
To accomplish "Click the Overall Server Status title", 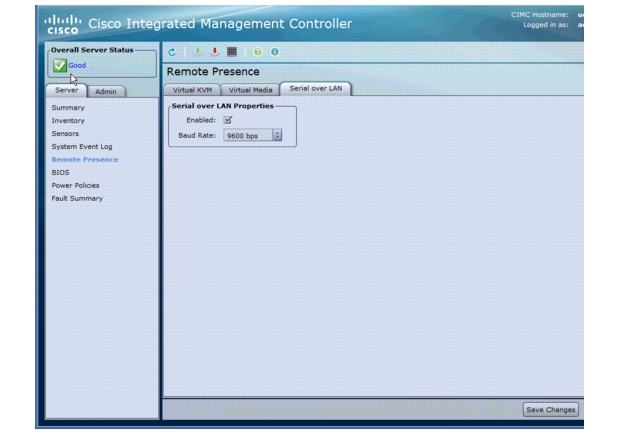I will pyautogui.click(x=92, y=50).
